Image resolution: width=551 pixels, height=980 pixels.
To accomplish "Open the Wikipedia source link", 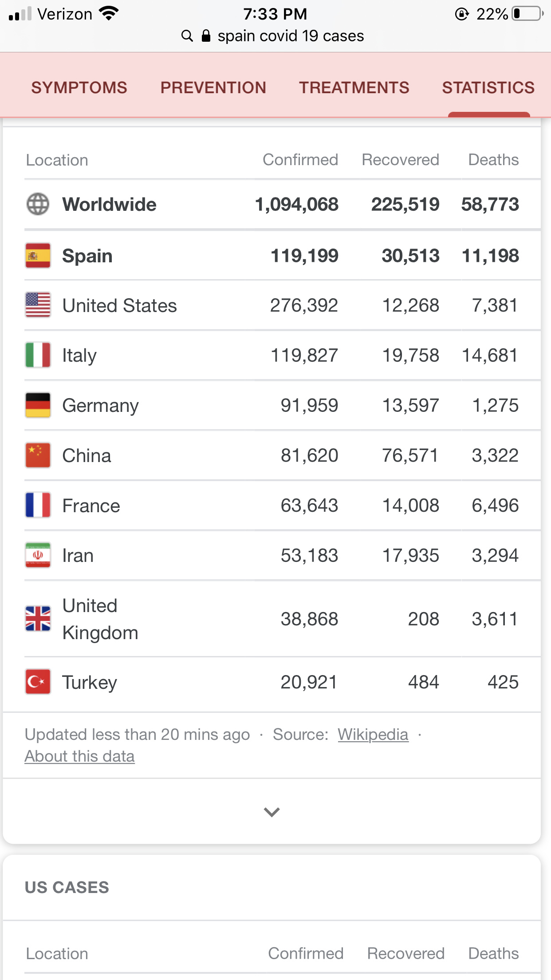I will click(x=373, y=735).
